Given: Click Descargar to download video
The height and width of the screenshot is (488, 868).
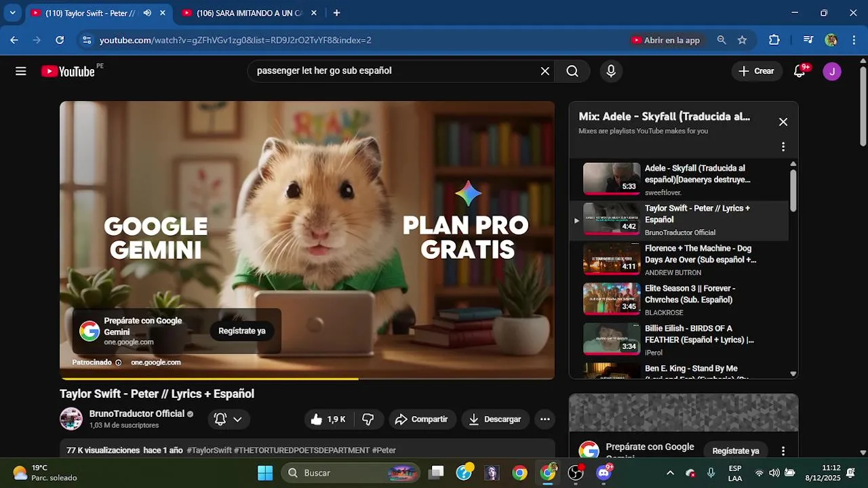Looking at the screenshot, I should (496, 420).
